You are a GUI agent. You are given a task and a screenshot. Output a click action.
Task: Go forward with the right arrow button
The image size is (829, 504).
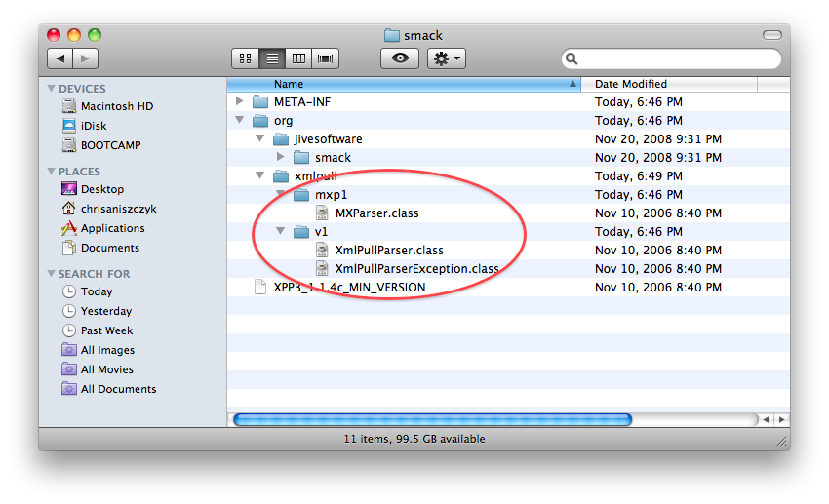point(85,58)
